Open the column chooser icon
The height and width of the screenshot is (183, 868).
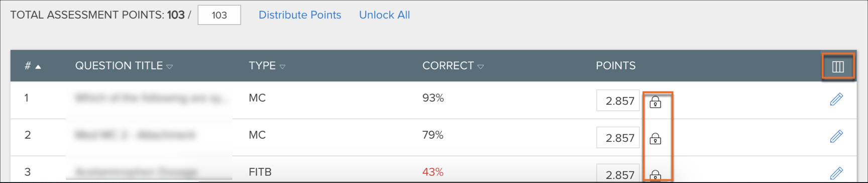(838, 66)
